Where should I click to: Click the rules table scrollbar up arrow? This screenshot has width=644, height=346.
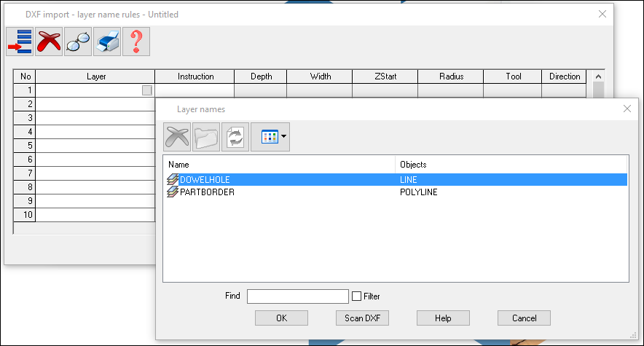click(598, 76)
